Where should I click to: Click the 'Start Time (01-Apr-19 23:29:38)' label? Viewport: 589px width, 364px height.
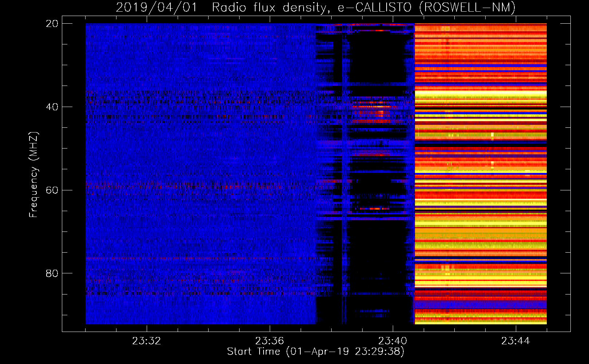pos(316,351)
